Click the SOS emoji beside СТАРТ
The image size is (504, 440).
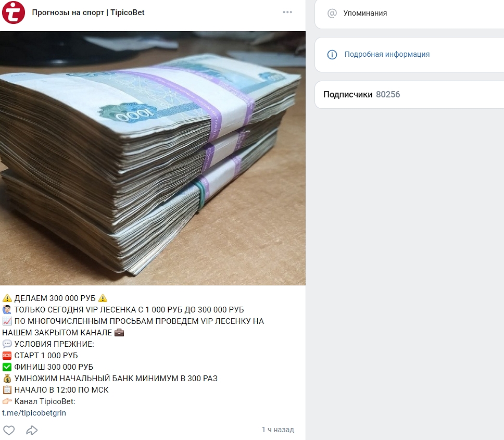click(7, 356)
